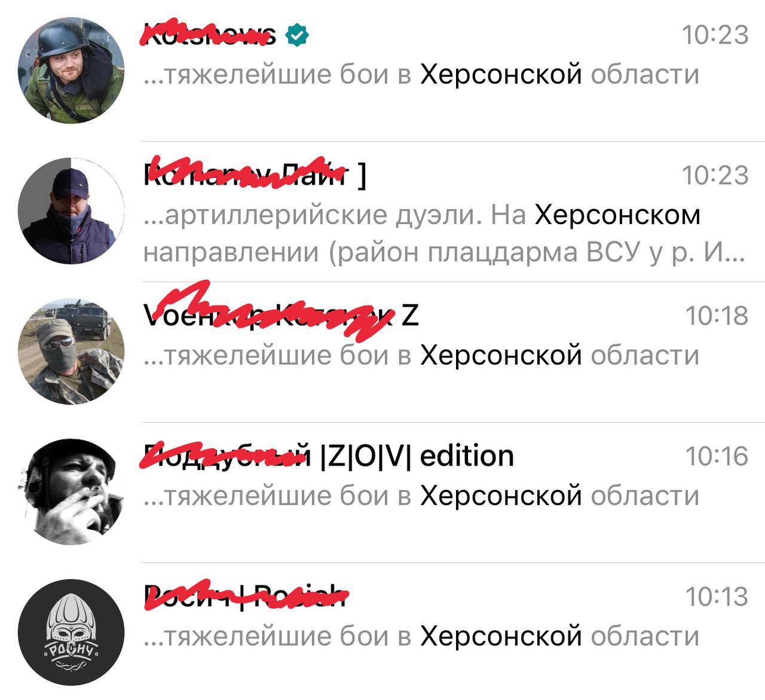Tap the 10:13 timestamp in the bottom row
This screenshot has width=765, height=700.
[x=717, y=597]
